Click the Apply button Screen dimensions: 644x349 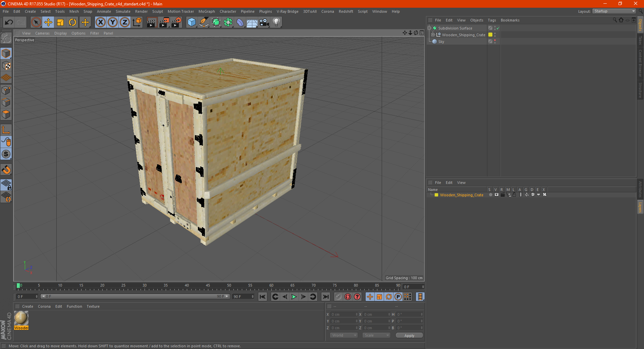[409, 336]
